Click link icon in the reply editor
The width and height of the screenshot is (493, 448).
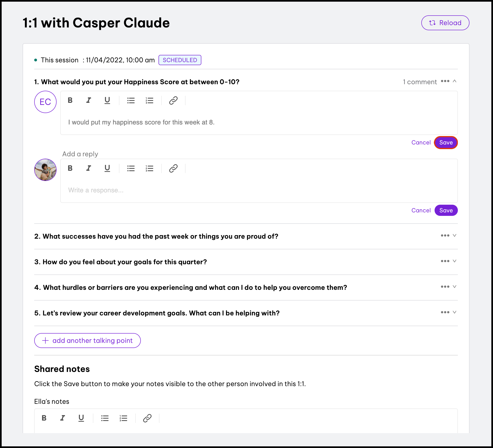click(x=173, y=168)
